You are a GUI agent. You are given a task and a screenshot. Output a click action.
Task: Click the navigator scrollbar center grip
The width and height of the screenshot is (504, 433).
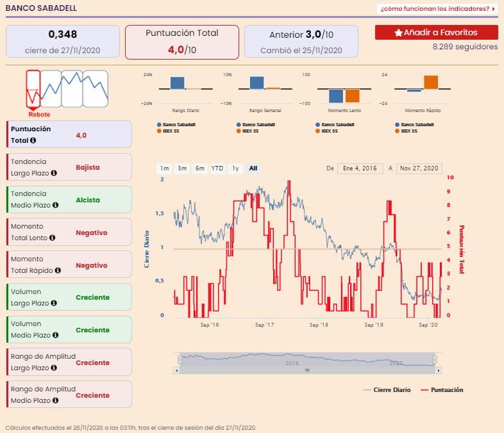[x=307, y=370]
